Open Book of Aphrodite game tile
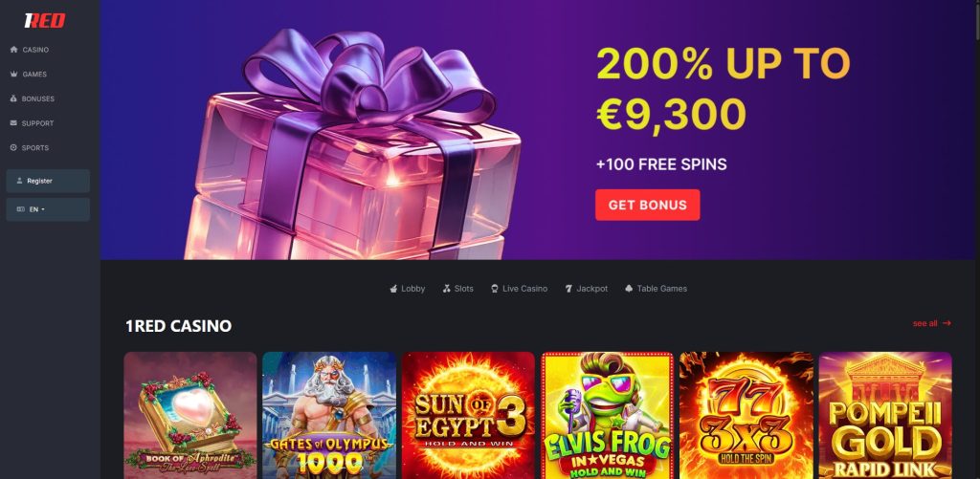 (x=190, y=415)
